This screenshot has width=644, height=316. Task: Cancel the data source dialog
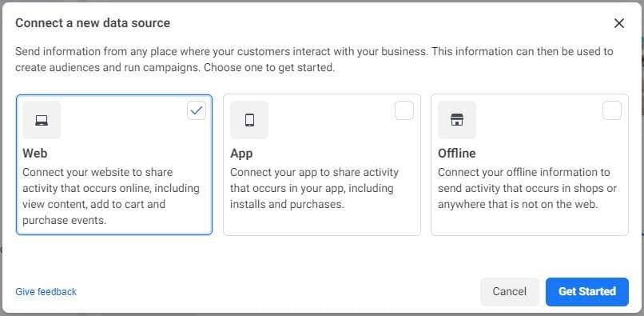click(509, 292)
